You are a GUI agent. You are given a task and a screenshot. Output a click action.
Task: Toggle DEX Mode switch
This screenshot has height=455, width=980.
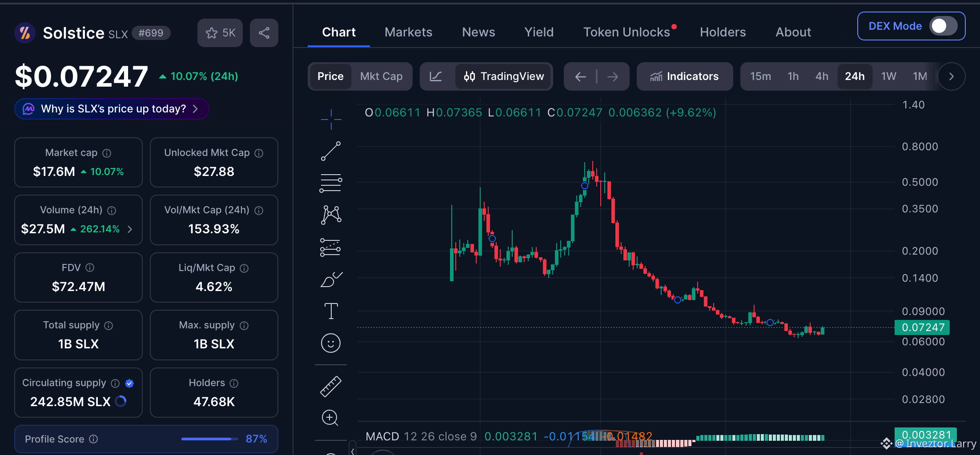pos(944,26)
